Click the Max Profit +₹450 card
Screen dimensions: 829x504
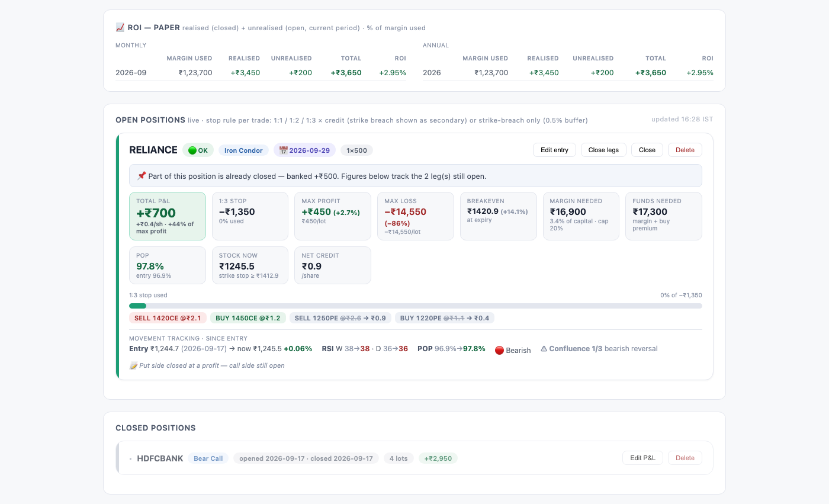(x=333, y=216)
